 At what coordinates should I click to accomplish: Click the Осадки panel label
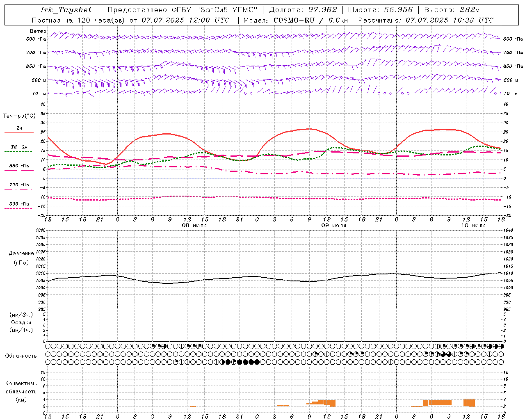click(21, 322)
